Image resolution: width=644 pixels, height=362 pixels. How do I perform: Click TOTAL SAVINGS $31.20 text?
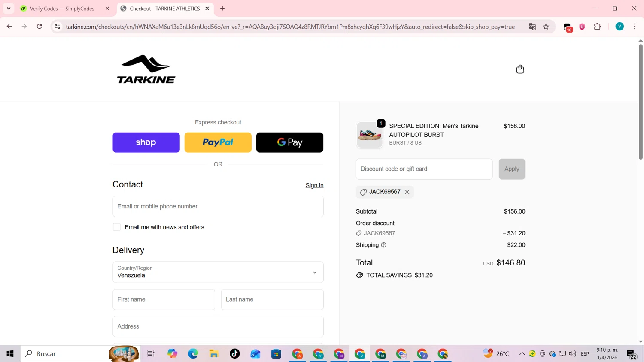click(x=399, y=275)
